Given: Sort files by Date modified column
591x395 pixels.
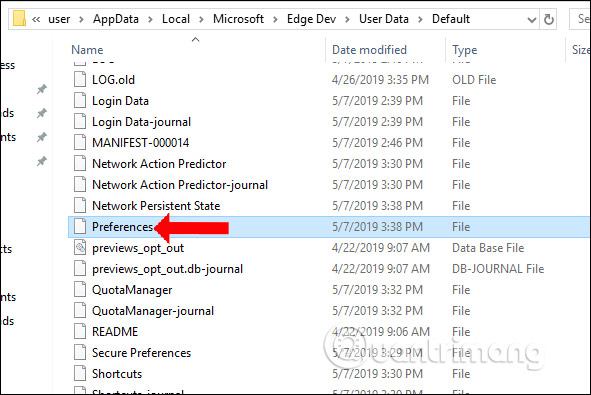Looking at the screenshot, I should (x=369, y=50).
